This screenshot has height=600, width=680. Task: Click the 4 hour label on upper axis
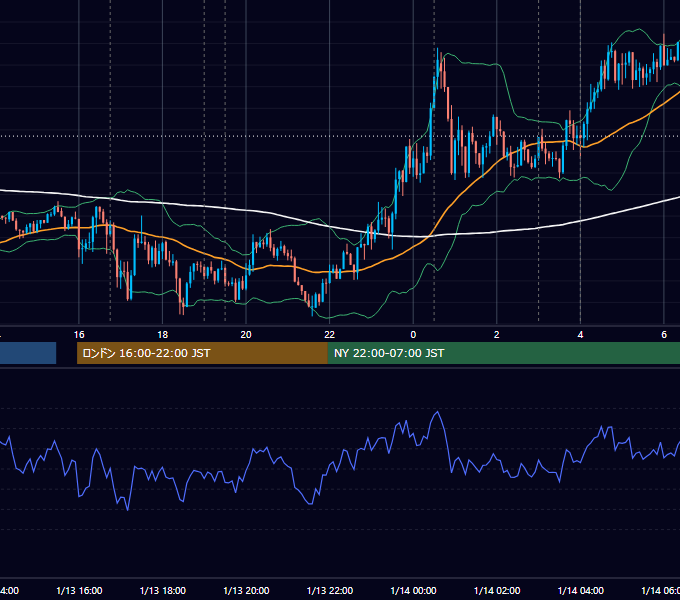580,335
